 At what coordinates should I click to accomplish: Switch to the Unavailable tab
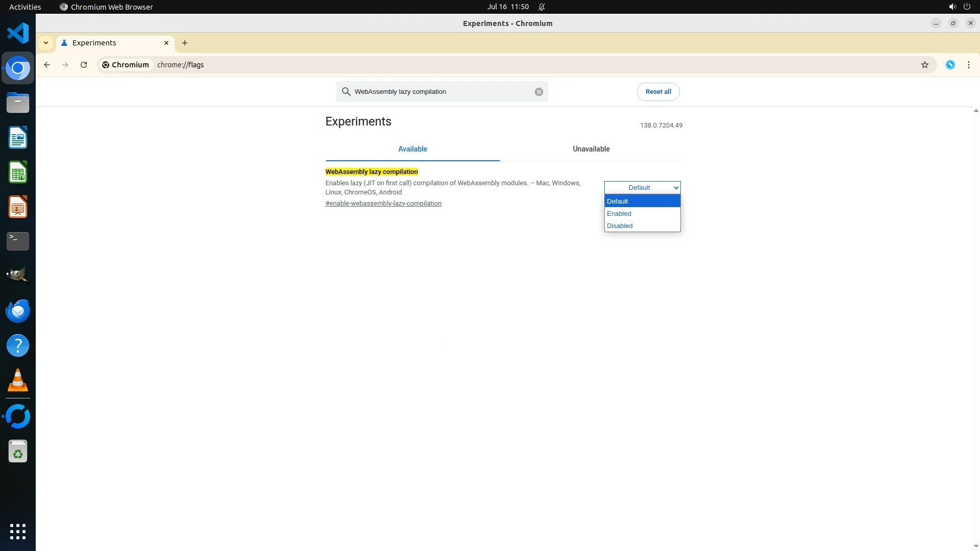tap(591, 149)
